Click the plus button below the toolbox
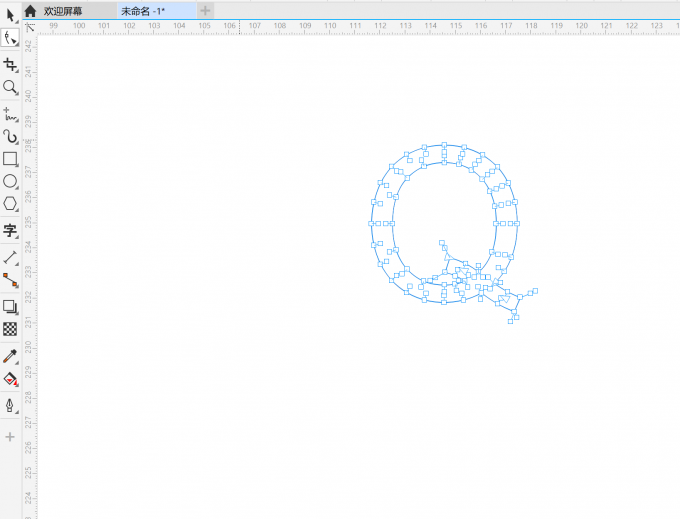Image resolution: width=680 pixels, height=519 pixels. 10,437
